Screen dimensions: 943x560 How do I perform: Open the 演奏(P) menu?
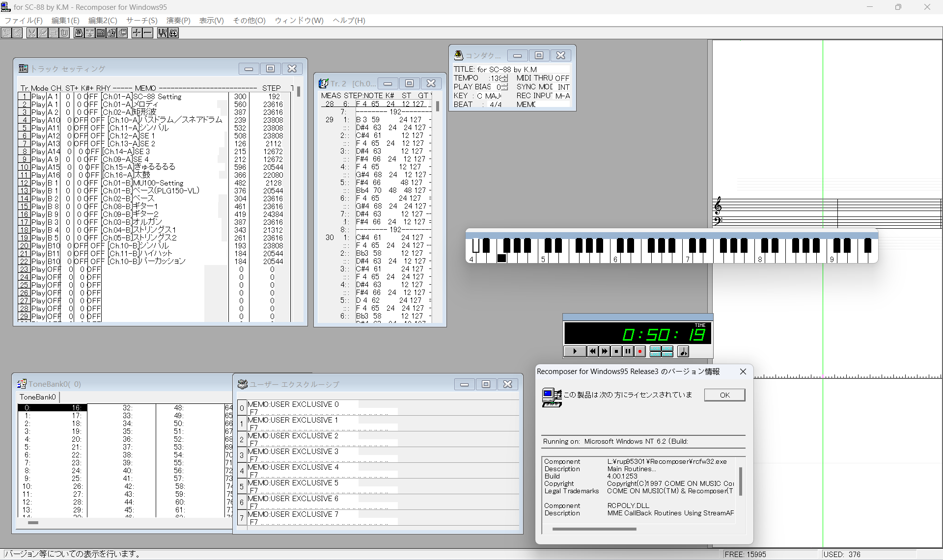(x=178, y=20)
